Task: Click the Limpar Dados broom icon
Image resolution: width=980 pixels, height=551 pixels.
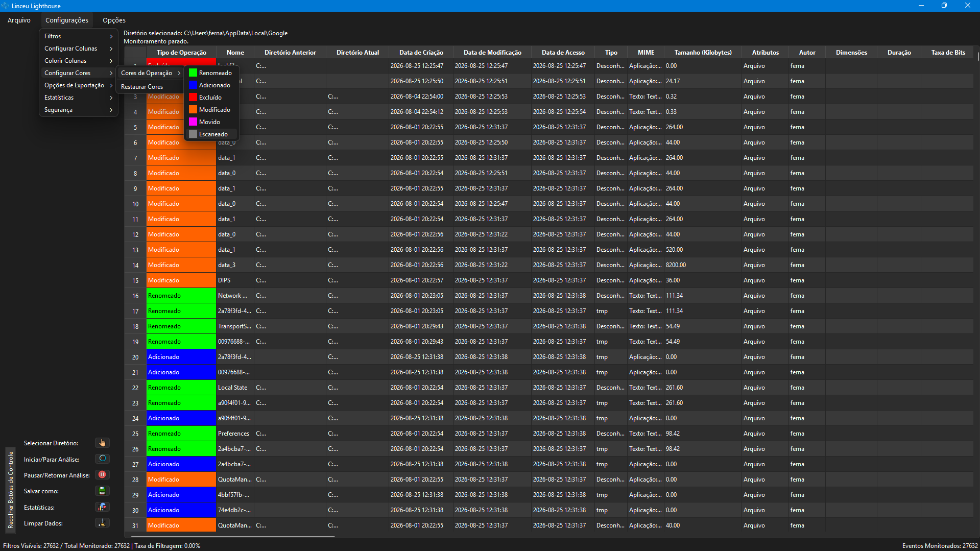Action: [102, 523]
